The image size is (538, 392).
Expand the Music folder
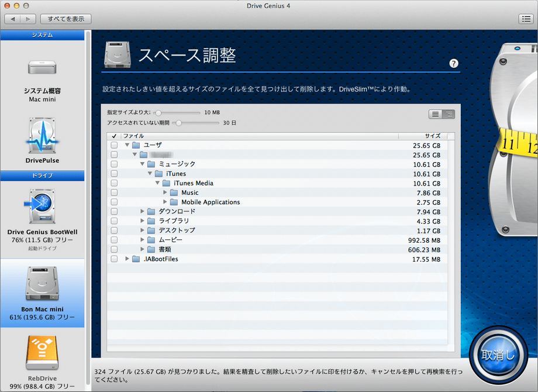[x=165, y=192]
